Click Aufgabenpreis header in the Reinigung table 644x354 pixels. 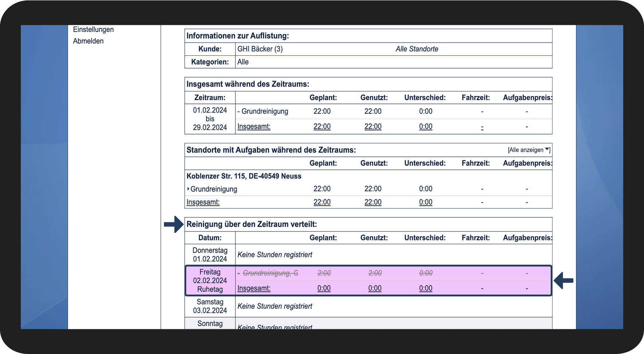coord(527,238)
